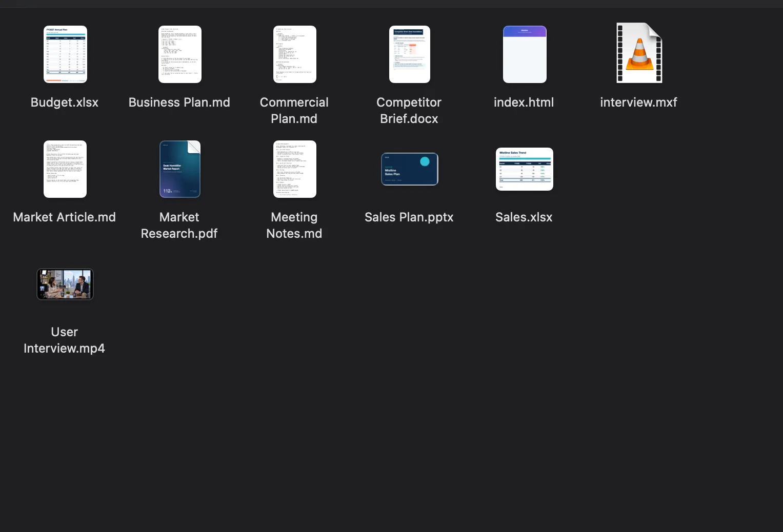Select the Business Plan.md document icon

180,54
